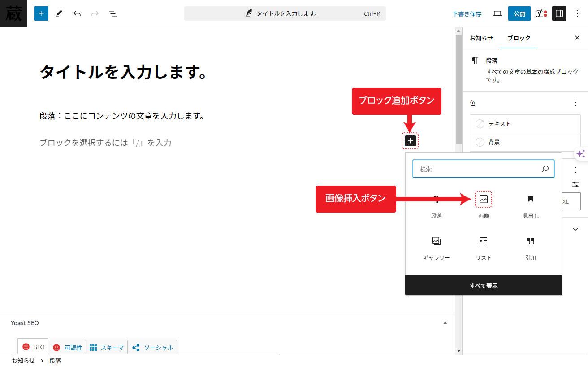The height and width of the screenshot is (366, 588).
Task: Switch to the お知らせ tab in the sidebar
Action: pyautogui.click(x=481, y=38)
